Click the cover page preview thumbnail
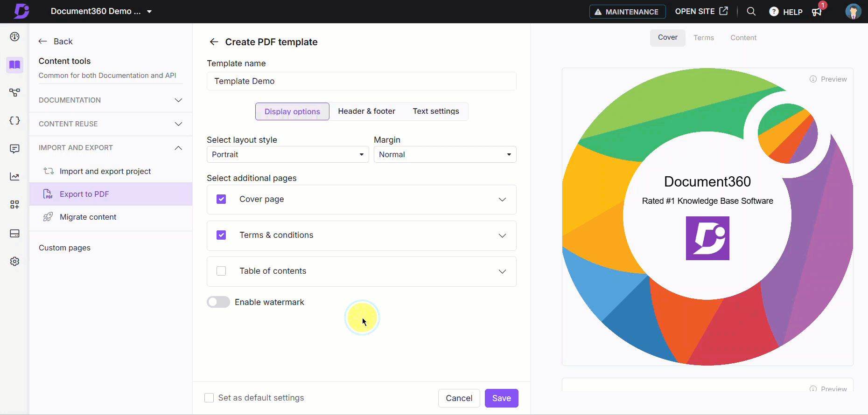 [707, 217]
